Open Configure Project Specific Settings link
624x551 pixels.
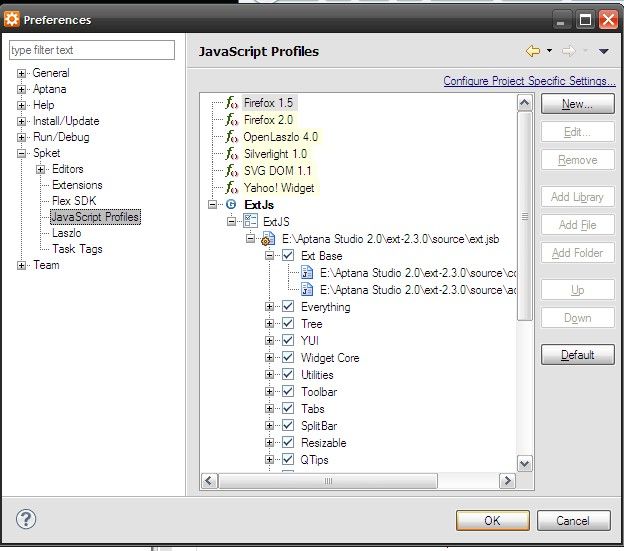click(x=529, y=81)
